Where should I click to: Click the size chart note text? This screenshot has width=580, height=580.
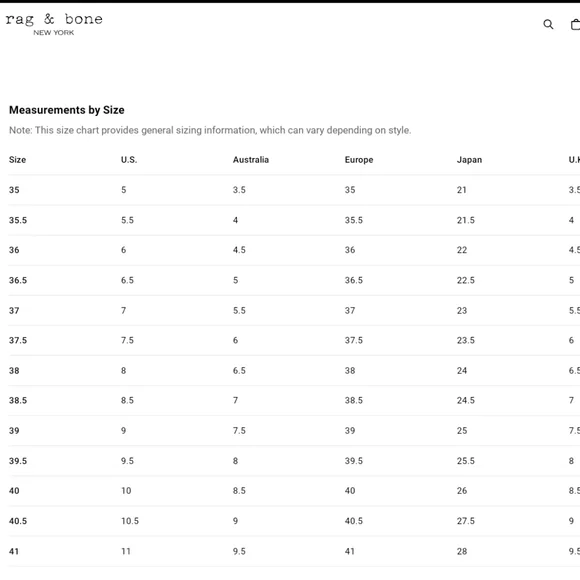point(210,130)
